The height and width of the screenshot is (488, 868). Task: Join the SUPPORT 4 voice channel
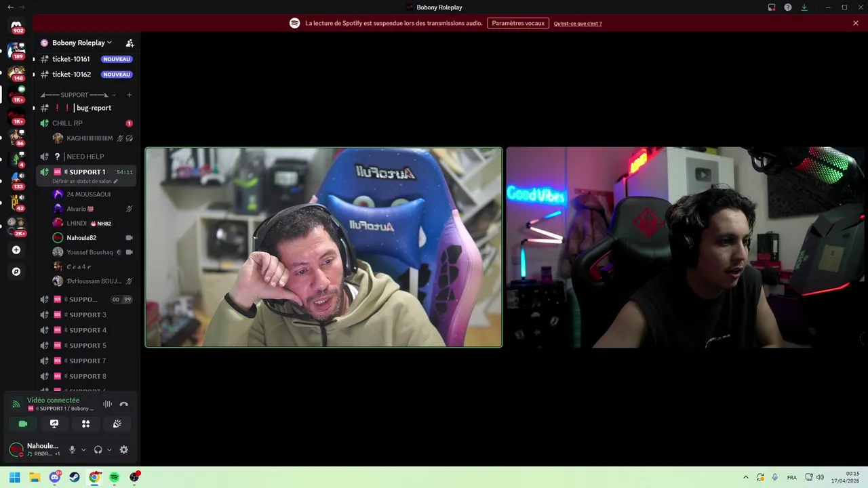point(86,330)
